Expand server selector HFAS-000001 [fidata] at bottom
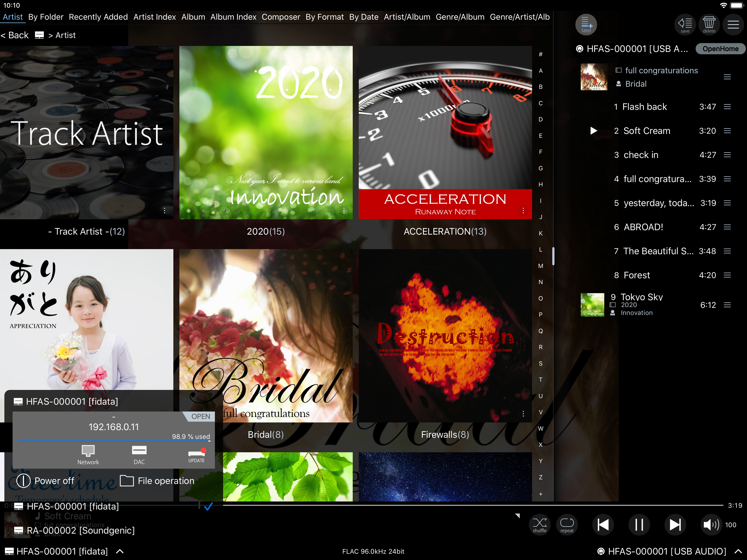Image resolution: width=747 pixels, height=560 pixels. 62,551
